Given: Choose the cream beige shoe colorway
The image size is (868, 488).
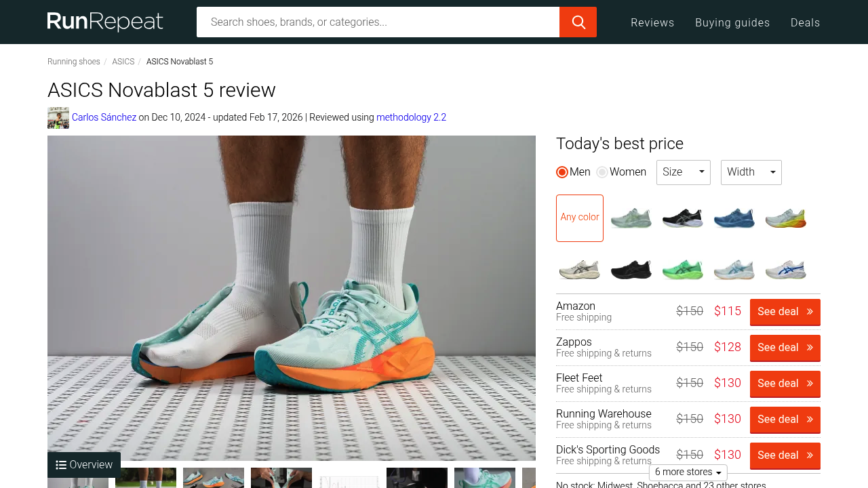Looking at the screenshot, I should [580, 270].
